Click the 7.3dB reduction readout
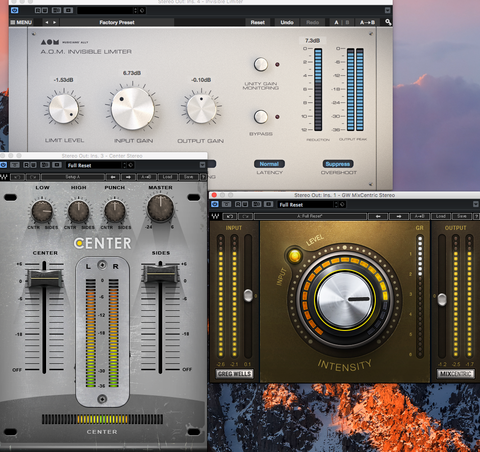Image resolution: width=480 pixels, height=452 pixels. 312,40
